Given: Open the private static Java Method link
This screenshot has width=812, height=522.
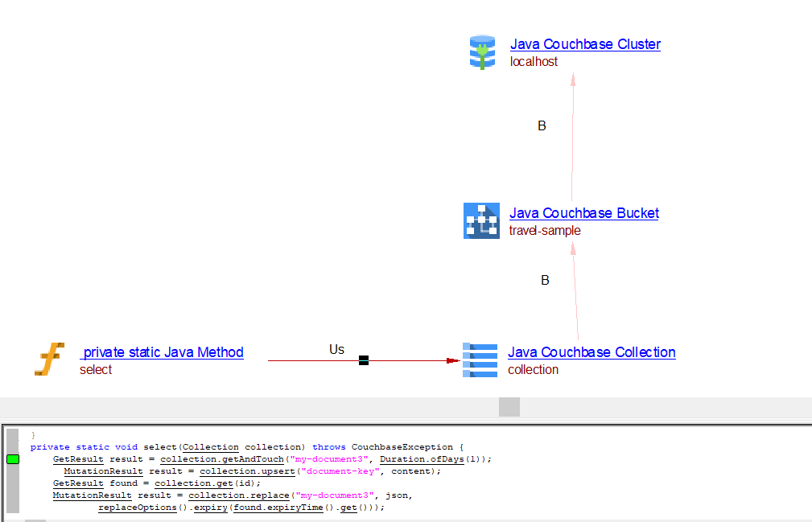Looking at the screenshot, I should click(x=163, y=352).
